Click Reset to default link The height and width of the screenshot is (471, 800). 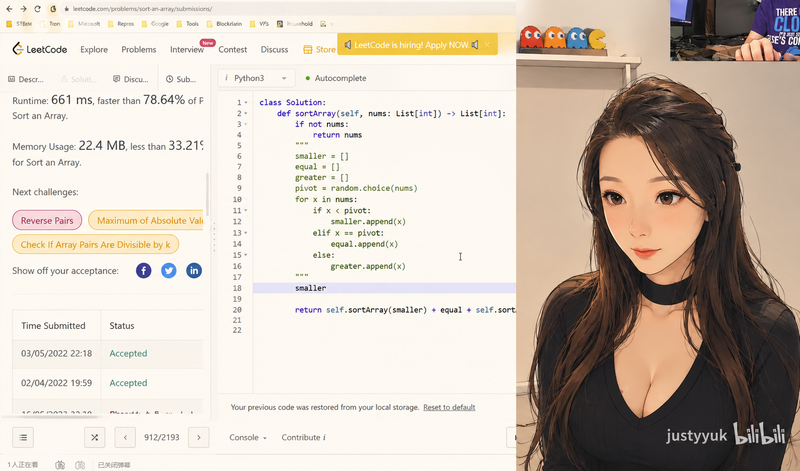(449, 407)
